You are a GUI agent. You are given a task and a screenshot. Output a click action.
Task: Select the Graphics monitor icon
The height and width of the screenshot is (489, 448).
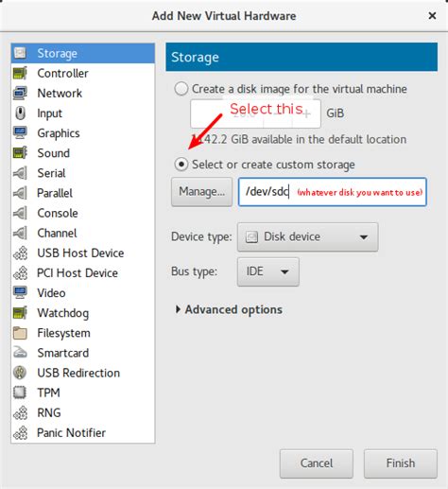tap(20, 132)
